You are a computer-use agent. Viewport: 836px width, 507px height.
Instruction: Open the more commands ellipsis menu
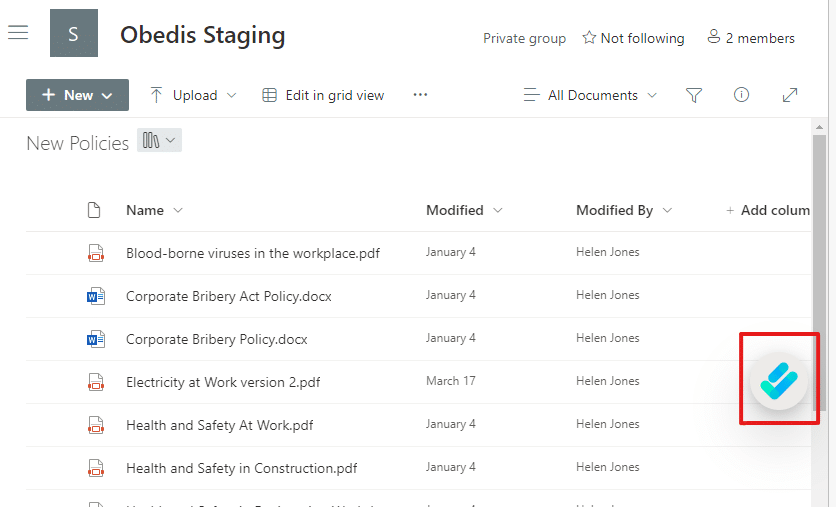[420, 95]
